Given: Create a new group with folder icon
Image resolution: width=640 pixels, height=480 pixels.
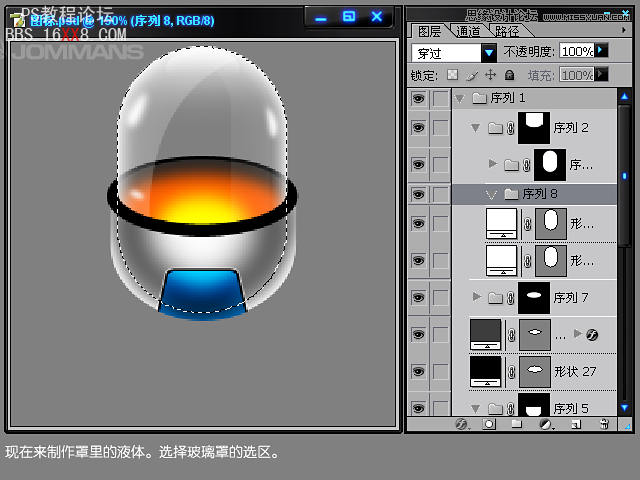Looking at the screenshot, I should click(517, 424).
